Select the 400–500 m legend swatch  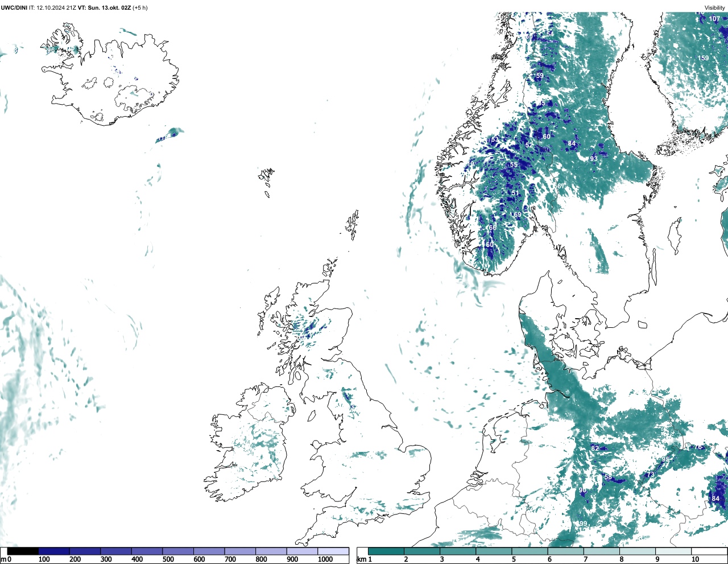[147, 551]
